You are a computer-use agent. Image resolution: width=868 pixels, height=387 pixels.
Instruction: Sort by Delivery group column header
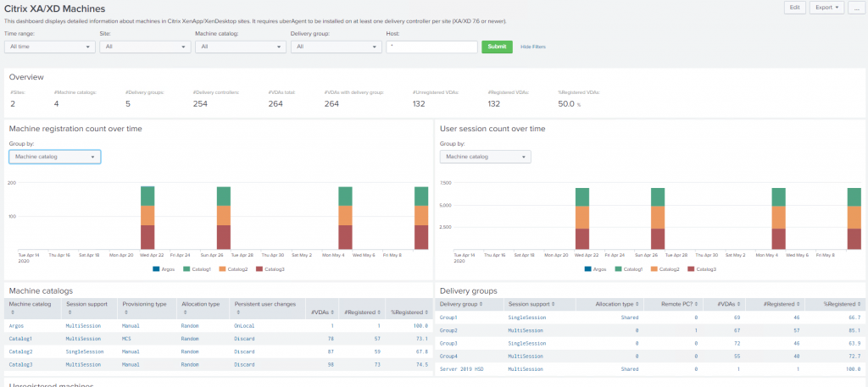[x=470, y=304]
